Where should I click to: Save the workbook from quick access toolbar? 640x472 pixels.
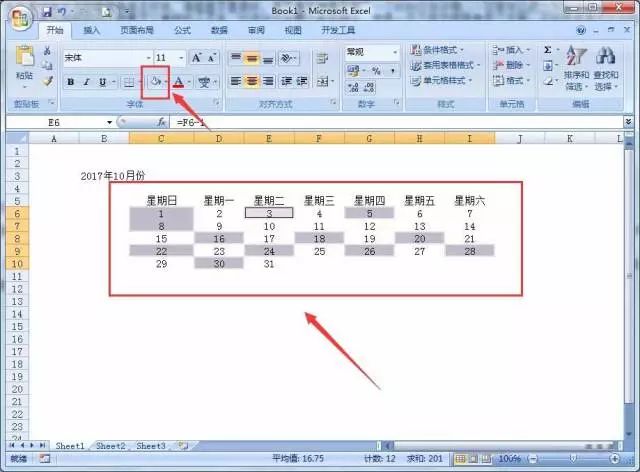(47, 12)
